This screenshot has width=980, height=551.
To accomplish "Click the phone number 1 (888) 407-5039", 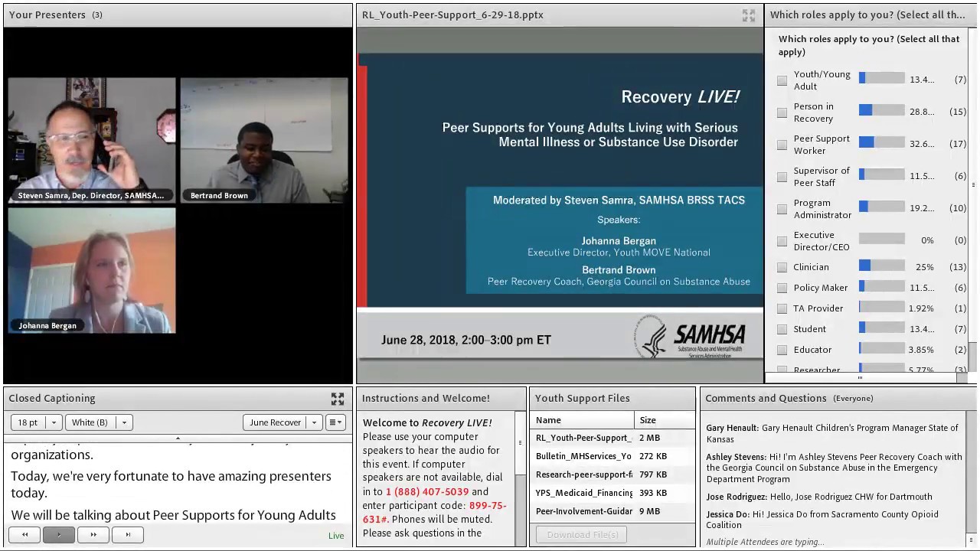I will (427, 491).
